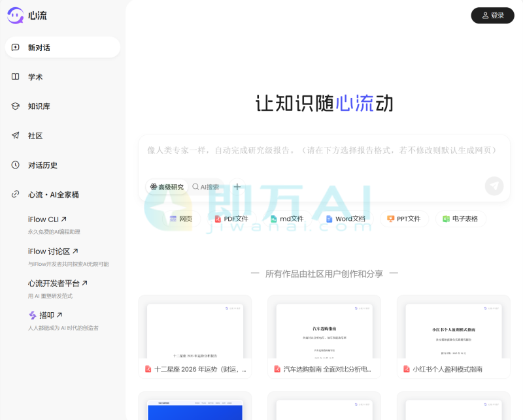Click the 登录 button at top right
Screen dimensions: 523x420
[492, 15]
